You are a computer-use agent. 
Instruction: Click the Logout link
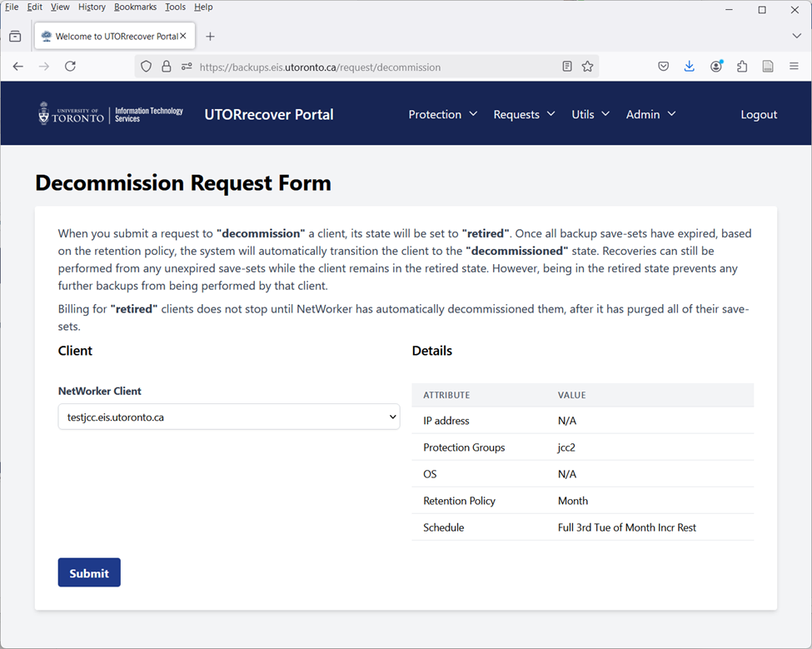click(759, 114)
